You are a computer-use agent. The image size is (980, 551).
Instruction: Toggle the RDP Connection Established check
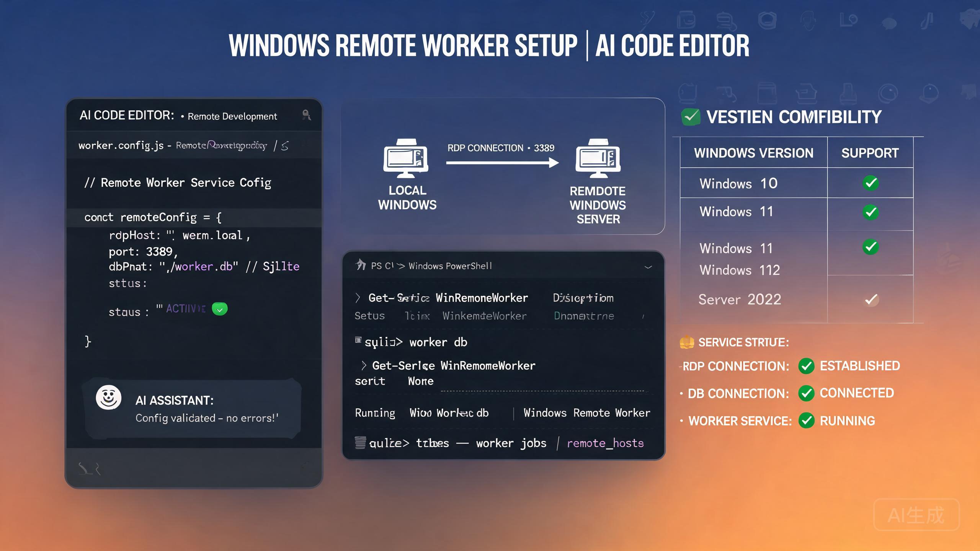tap(806, 366)
